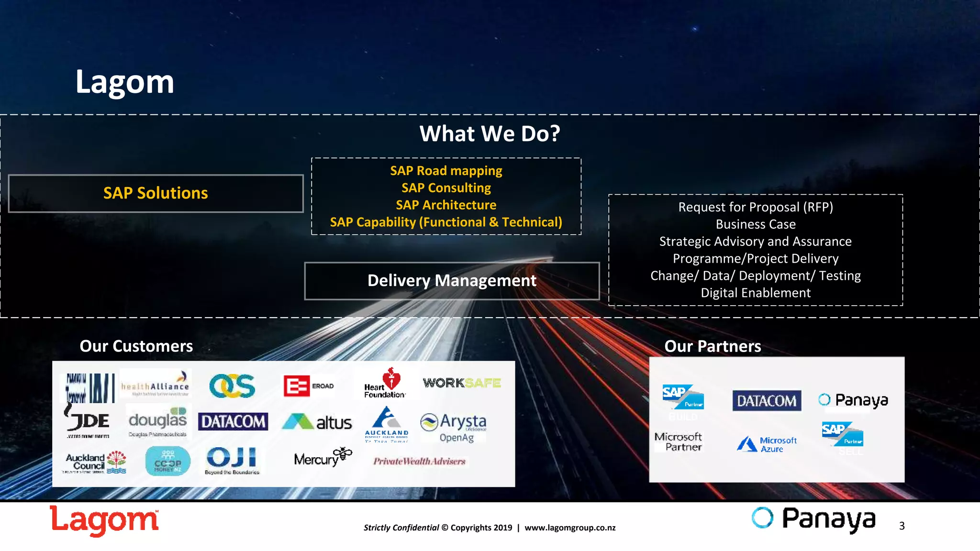Click the red Lagom footer logo

pos(104,520)
